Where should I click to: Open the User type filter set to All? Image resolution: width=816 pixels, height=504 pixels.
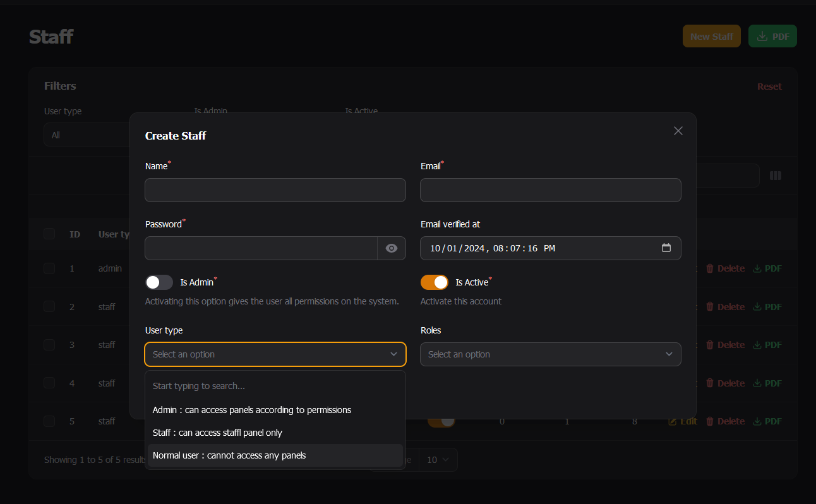coord(87,135)
